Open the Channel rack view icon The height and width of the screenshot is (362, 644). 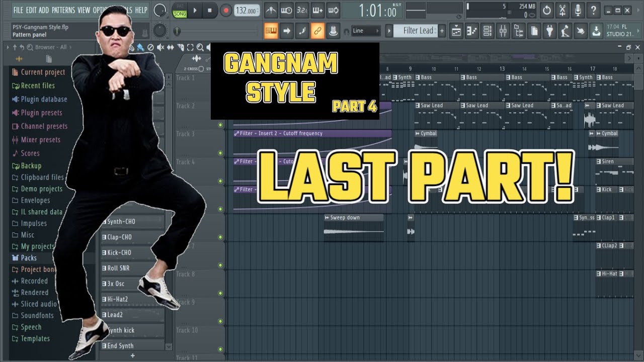tap(488, 31)
